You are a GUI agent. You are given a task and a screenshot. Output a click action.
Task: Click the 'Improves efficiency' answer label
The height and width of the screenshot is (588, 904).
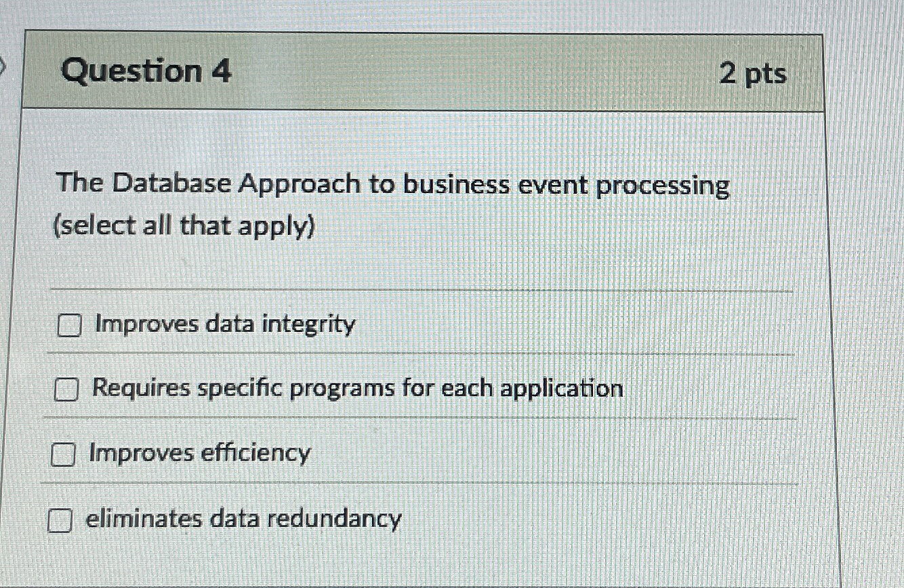[201, 454]
